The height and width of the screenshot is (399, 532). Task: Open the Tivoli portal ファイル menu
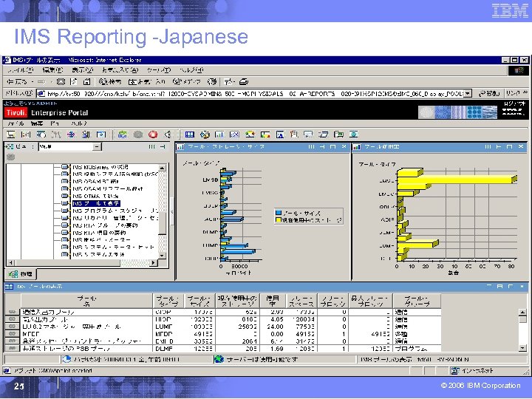point(16,123)
